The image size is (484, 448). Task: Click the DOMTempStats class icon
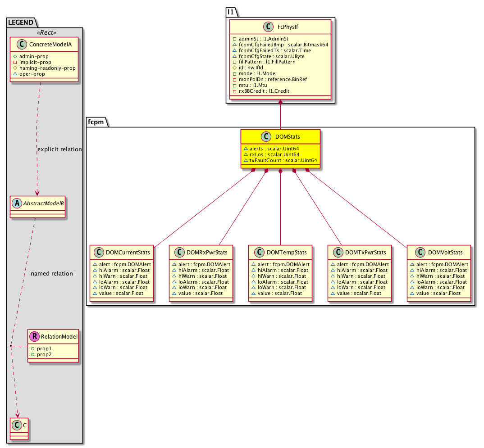coord(256,253)
